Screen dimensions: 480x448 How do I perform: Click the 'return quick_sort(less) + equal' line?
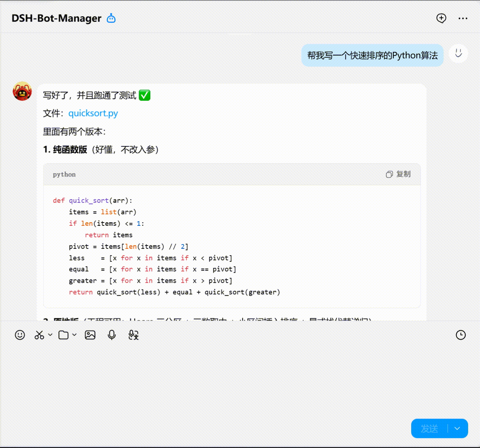click(x=174, y=292)
